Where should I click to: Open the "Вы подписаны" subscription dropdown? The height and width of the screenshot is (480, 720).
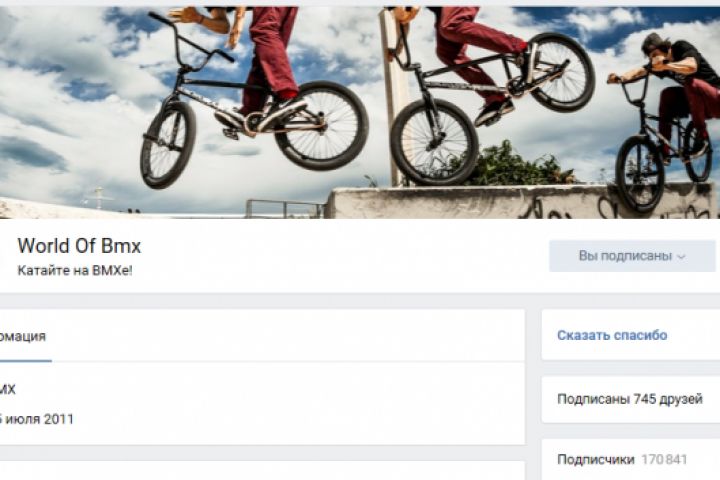pyautogui.click(x=632, y=256)
